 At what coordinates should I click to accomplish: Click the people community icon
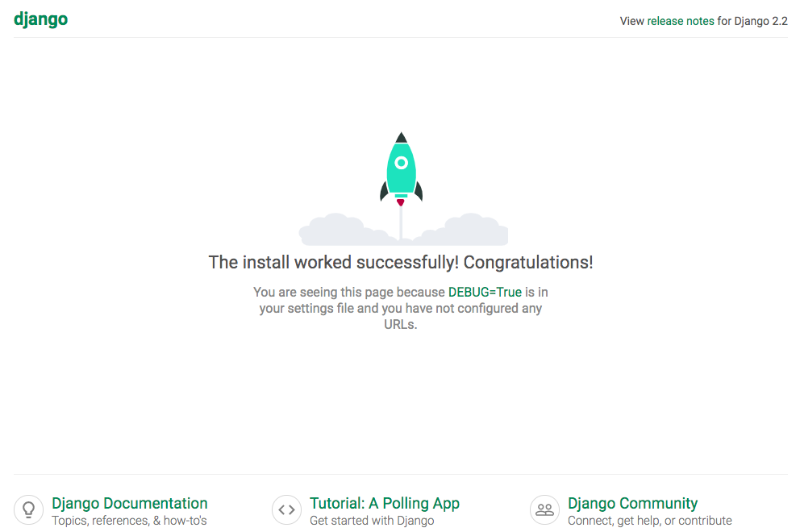tap(545, 509)
